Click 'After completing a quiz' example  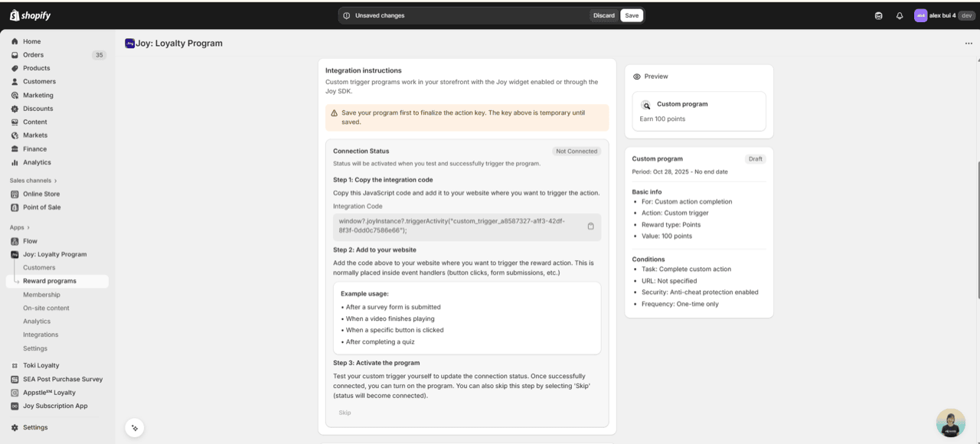pyautogui.click(x=381, y=342)
